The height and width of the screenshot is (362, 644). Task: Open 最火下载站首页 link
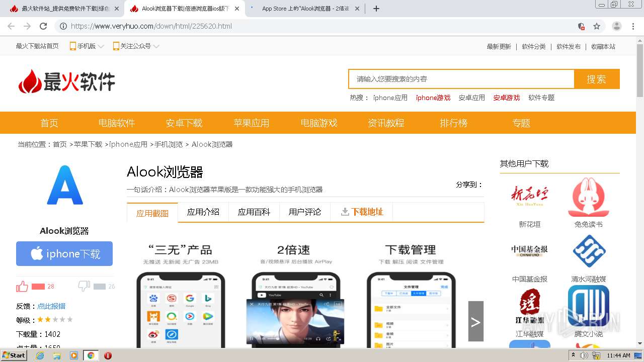[37, 46]
